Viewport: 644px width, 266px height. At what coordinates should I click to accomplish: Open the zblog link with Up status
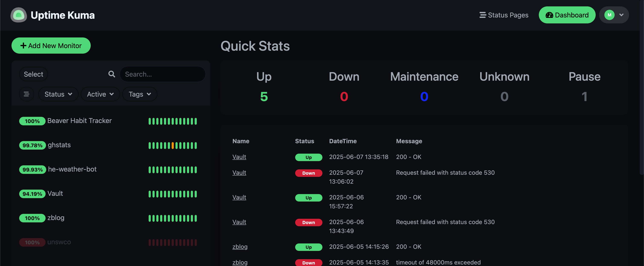click(240, 246)
